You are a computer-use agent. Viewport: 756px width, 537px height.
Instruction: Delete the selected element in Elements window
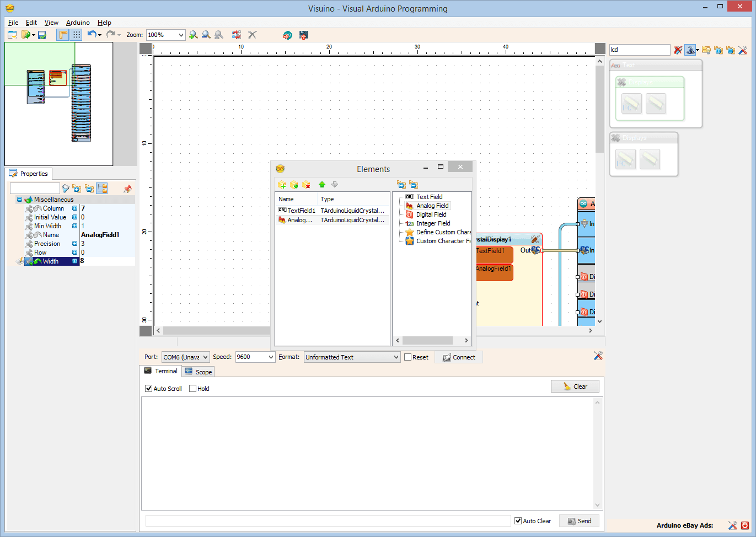(305, 185)
